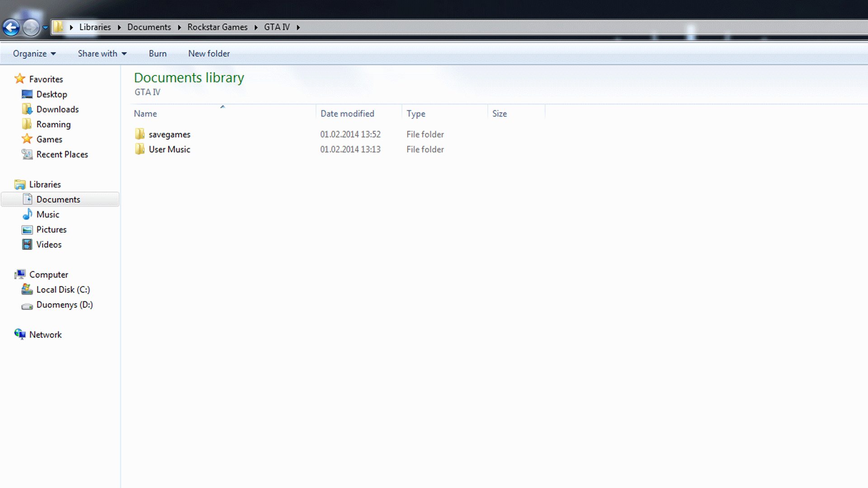Click date 01.02.2014 13:13
868x488 pixels.
350,149
